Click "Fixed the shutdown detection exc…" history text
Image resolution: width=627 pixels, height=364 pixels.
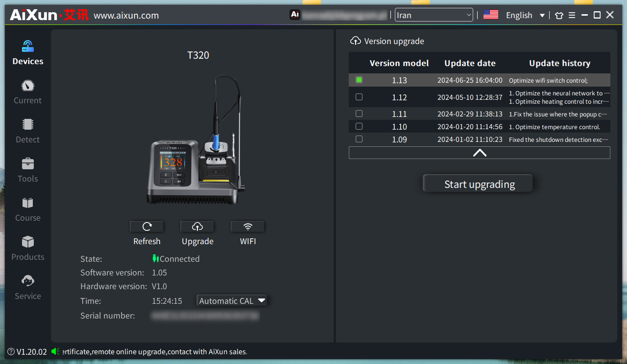[x=559, y=140]
